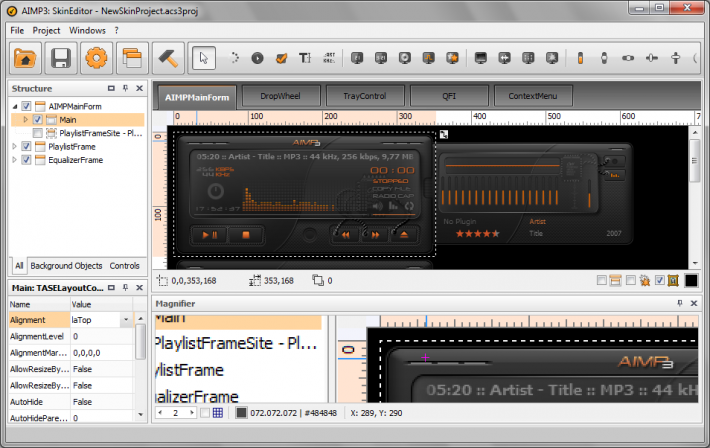Select the arrow pointer tool
Image resolution: width=710 pixels, height=448 pixels.
[204, 58]
